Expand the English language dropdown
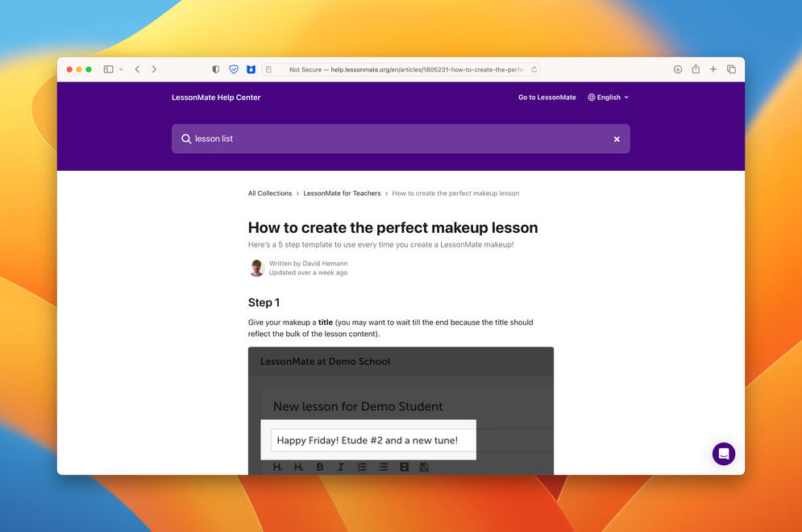The height and width of the screenshot is (532, 802). click(609, 98)
